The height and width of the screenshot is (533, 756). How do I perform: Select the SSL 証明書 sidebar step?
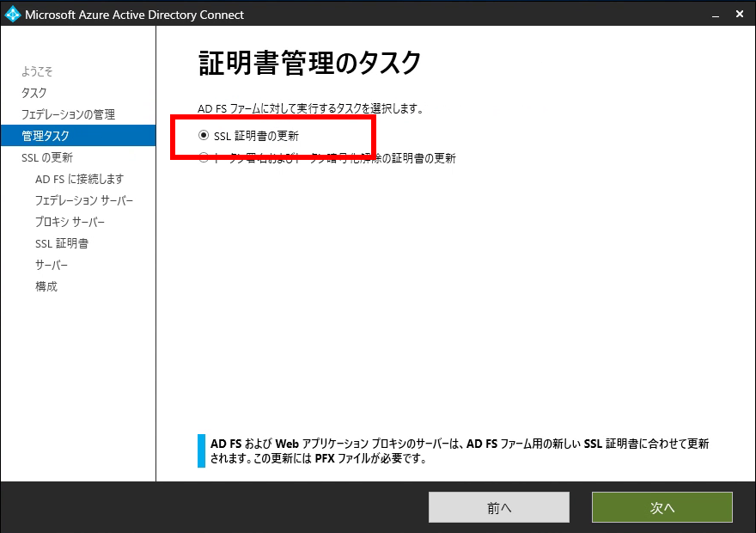(62, 243)
